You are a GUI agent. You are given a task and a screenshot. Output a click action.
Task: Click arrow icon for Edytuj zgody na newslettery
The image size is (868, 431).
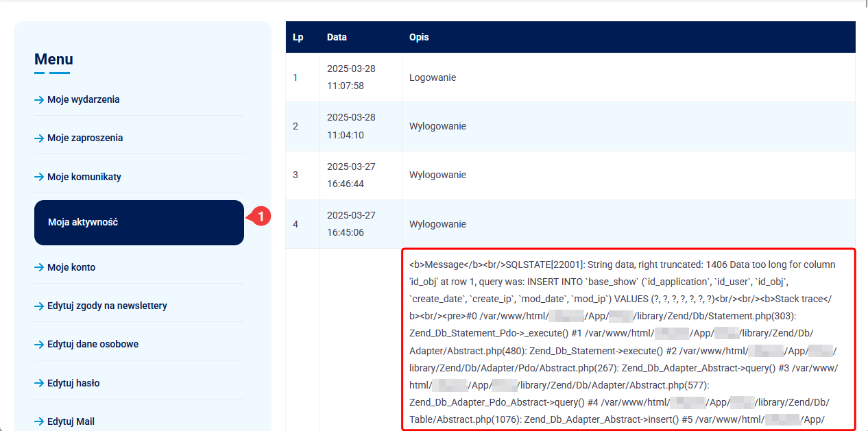(x=39, y=306)
